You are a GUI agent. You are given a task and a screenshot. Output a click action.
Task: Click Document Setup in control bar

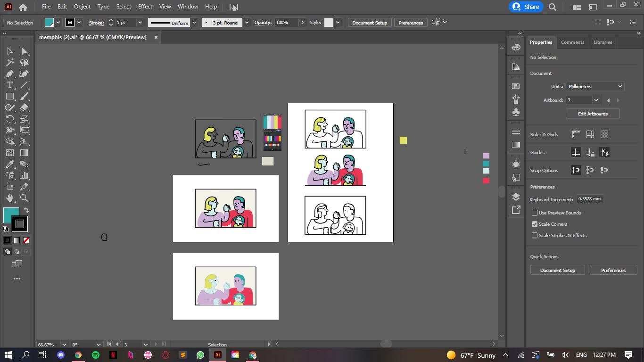click(370, 23)
